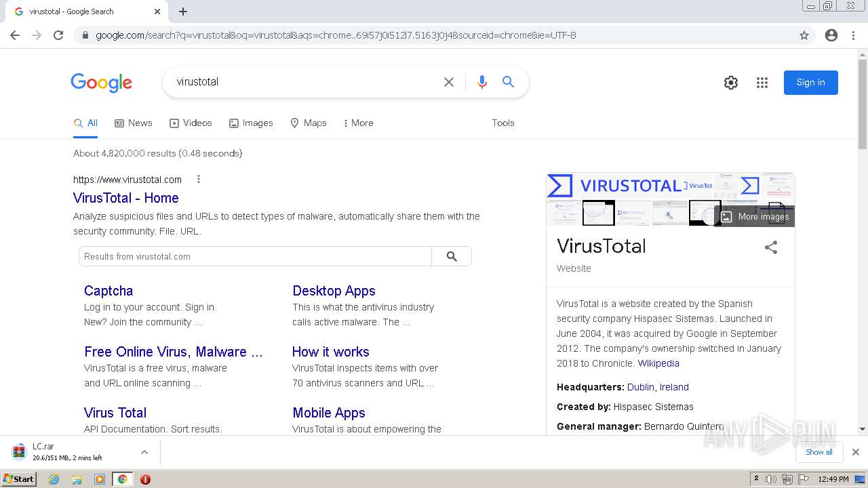Start voice search with the microphone icon
This screenshot has height=488, width=868.
point(482,82)
